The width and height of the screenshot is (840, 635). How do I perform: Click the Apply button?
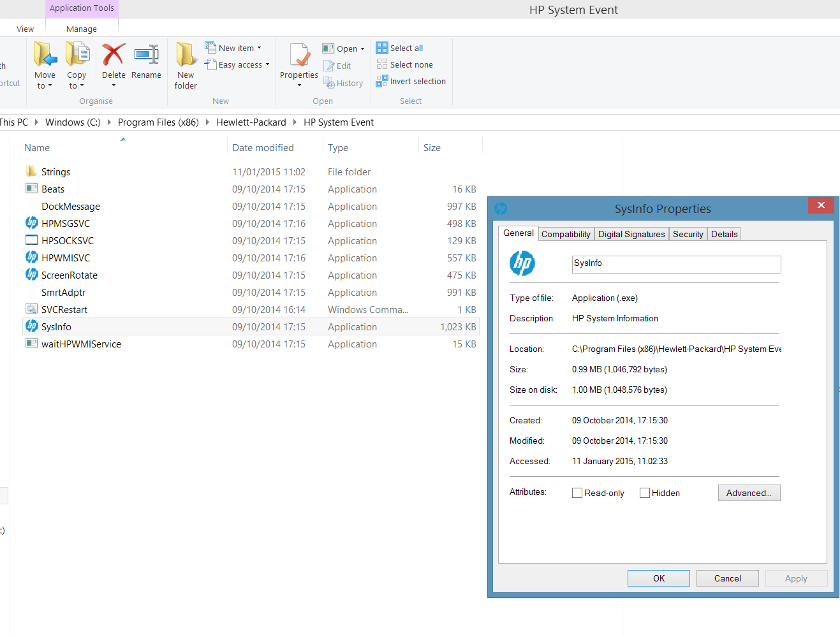click(796, 578)
